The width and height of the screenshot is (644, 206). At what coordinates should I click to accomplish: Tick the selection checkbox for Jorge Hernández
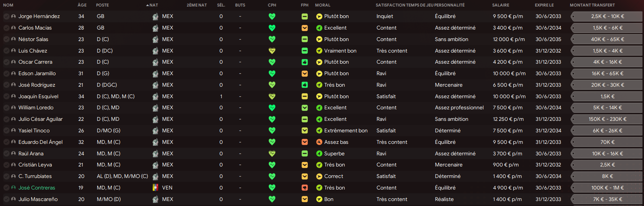coord(6,16)
